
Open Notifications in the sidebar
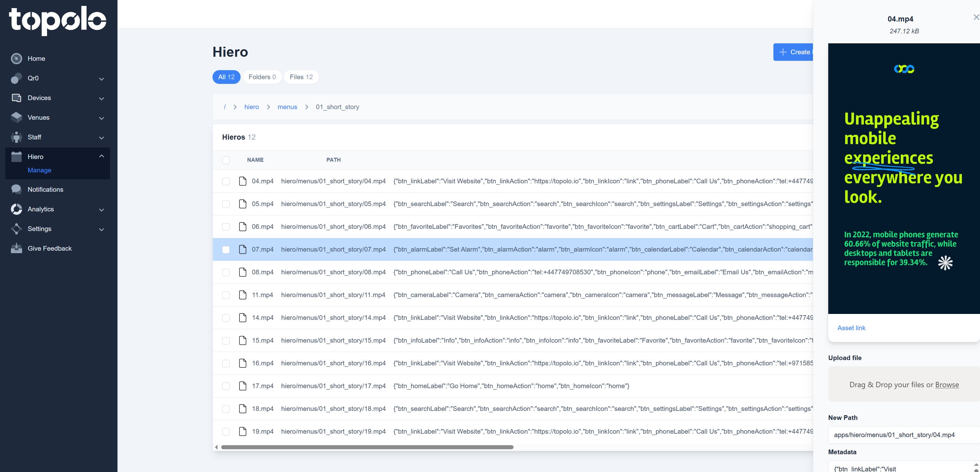pyautogui.click(x=45, y=190)
